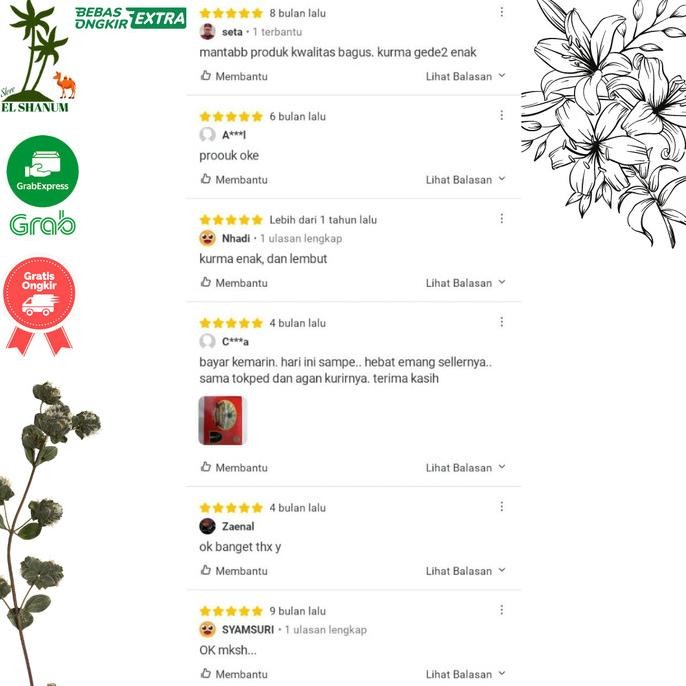Mark Zaenal's 'ok banget' review as Membantu

click(x=234, y=570)
